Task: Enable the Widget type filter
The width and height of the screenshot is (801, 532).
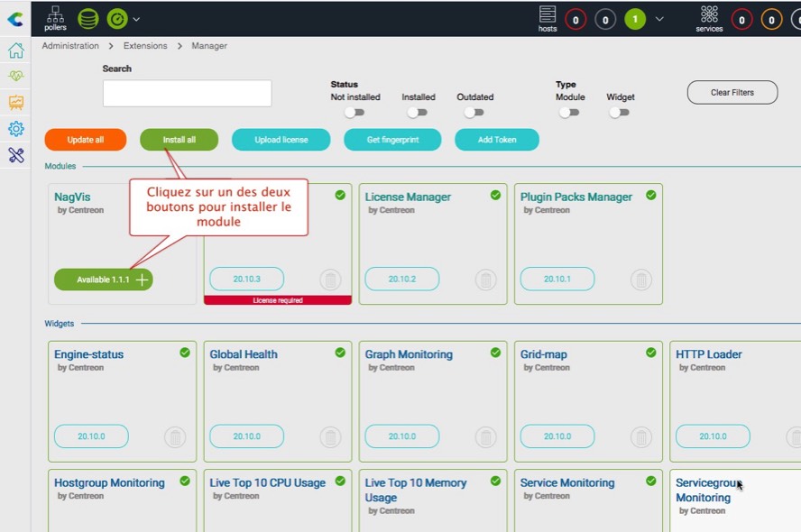Action: click(x=620, y=113)
